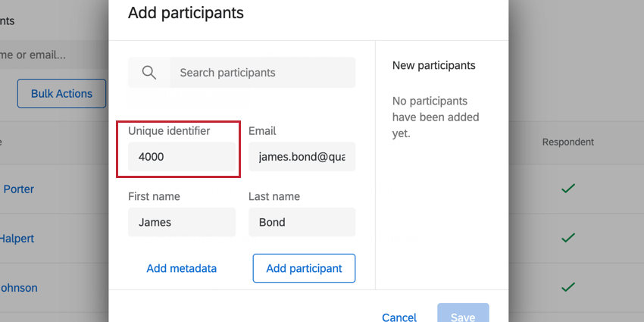Click the First name field with James
The image size is (644, 322).
pos(180,223)
